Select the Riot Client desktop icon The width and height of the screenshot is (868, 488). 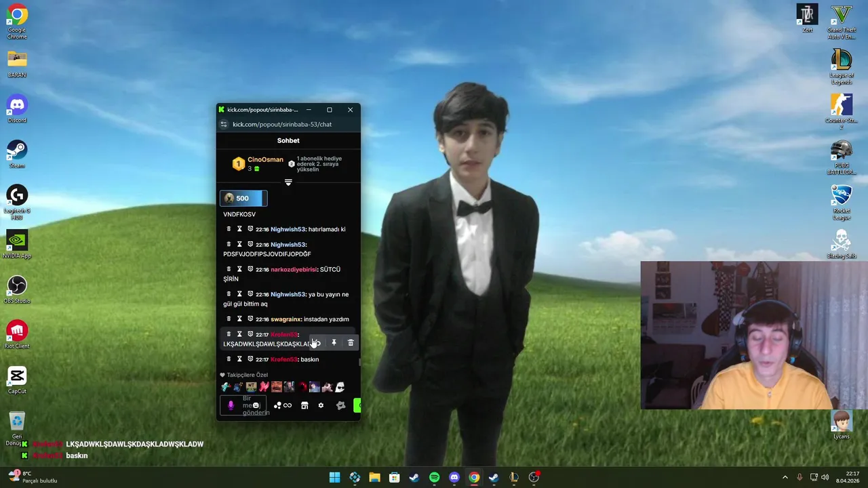17,335
